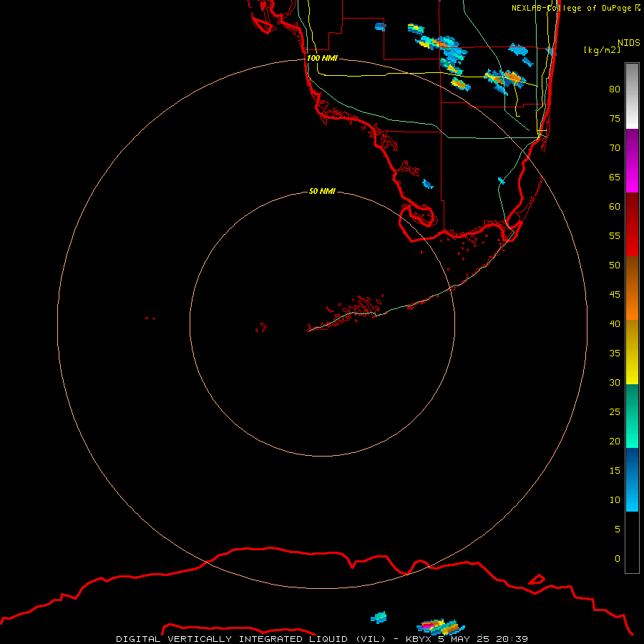Click the KBYX station identifier
The width and height of the screenshot is (644, 644).
click(x=419, y=639)
